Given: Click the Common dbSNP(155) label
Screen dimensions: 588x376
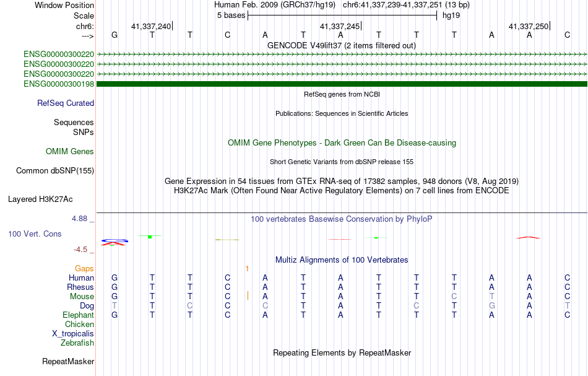Looking at the screenshot, I should 55,171.
